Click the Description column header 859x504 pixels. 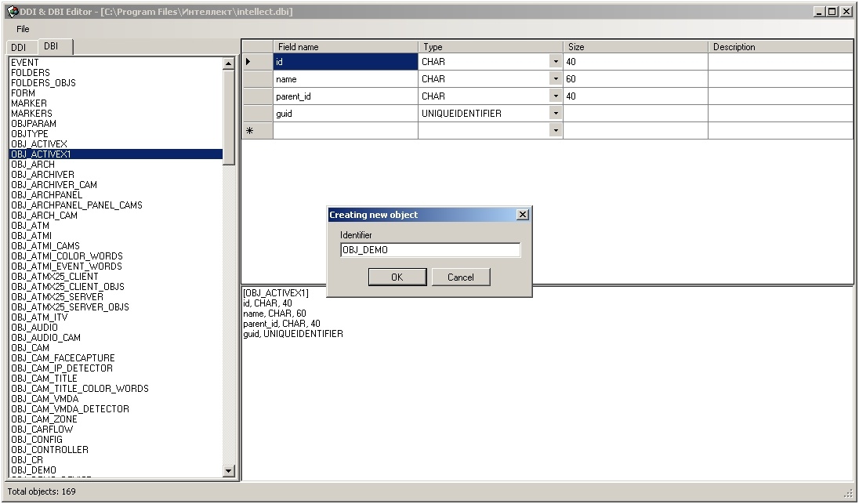pos(781,47)
